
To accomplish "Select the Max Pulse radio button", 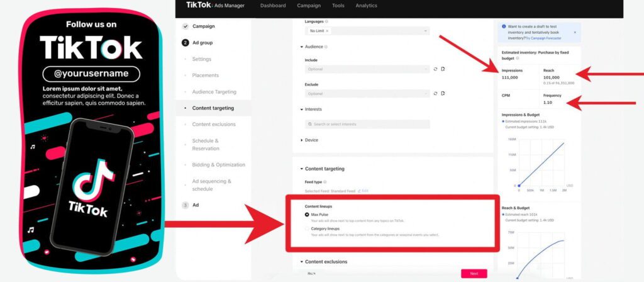I will (307, 215).
